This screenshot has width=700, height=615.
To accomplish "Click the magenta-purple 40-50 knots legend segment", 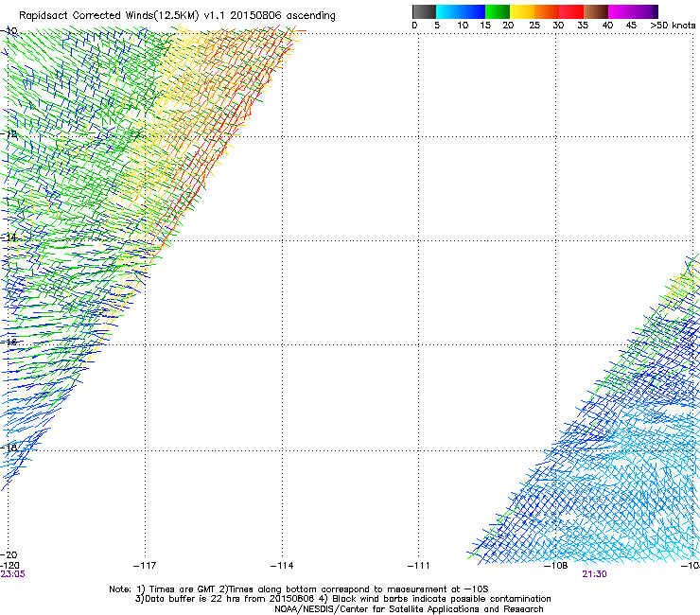I will pos(633,11).
